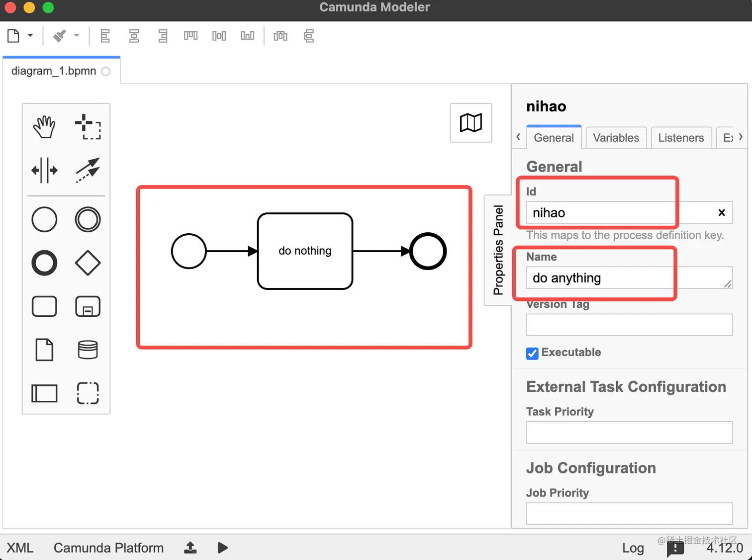Click the red macOS close window button
752x560 pixels.
(x=10, y=7)
